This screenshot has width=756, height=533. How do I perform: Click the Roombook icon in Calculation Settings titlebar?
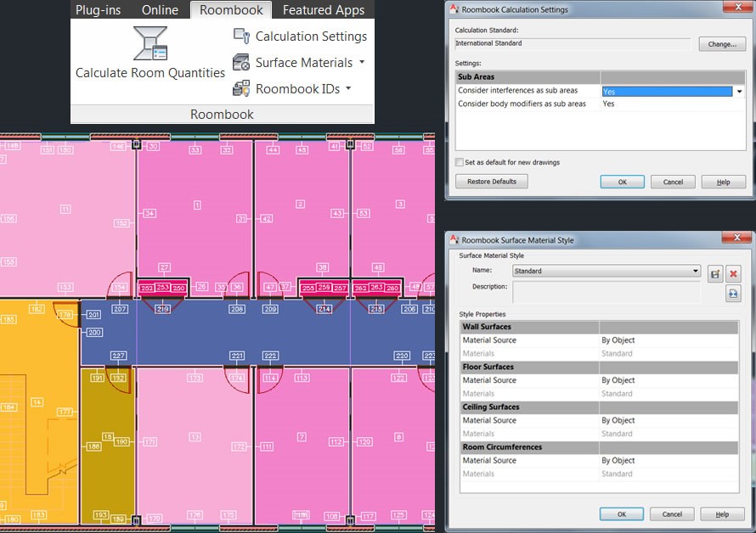(454, 8)
